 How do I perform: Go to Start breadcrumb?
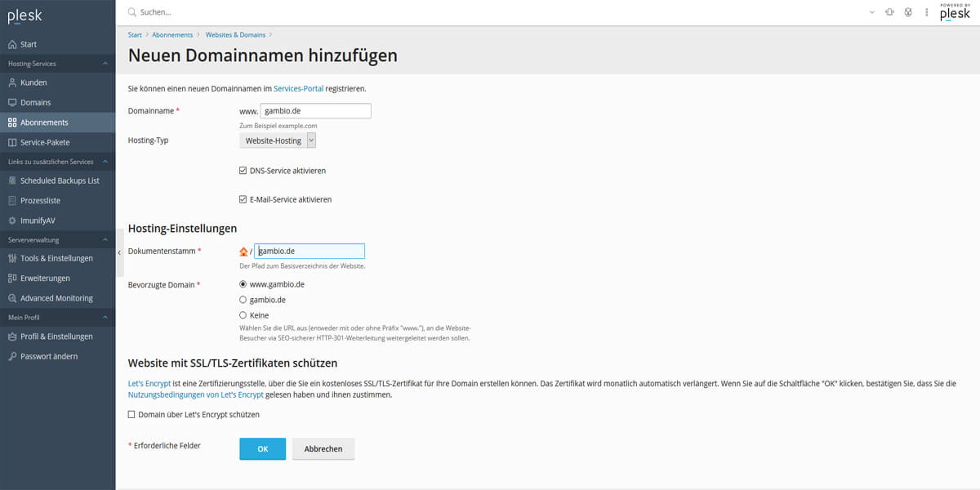point(135,34)
